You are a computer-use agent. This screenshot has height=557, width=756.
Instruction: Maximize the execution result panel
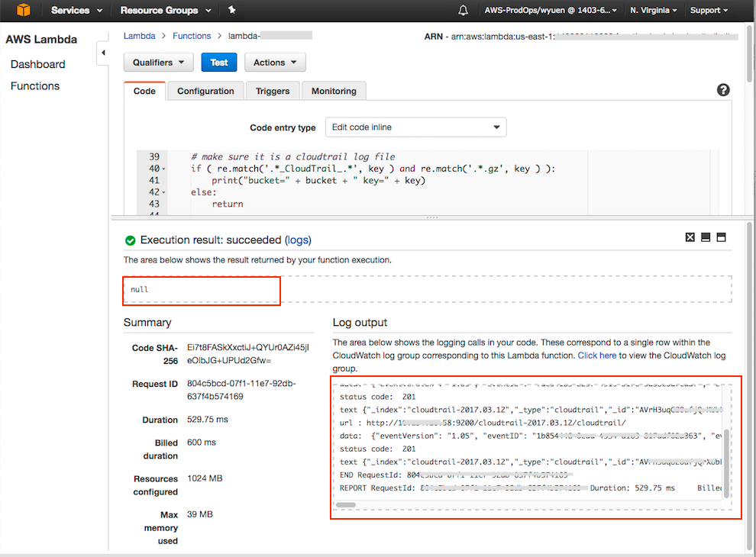721,237
